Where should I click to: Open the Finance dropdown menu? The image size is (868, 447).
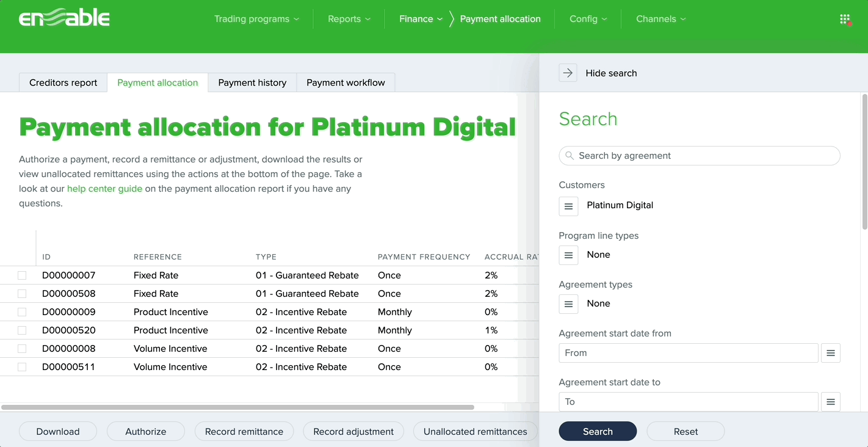[x=421, y=19]
